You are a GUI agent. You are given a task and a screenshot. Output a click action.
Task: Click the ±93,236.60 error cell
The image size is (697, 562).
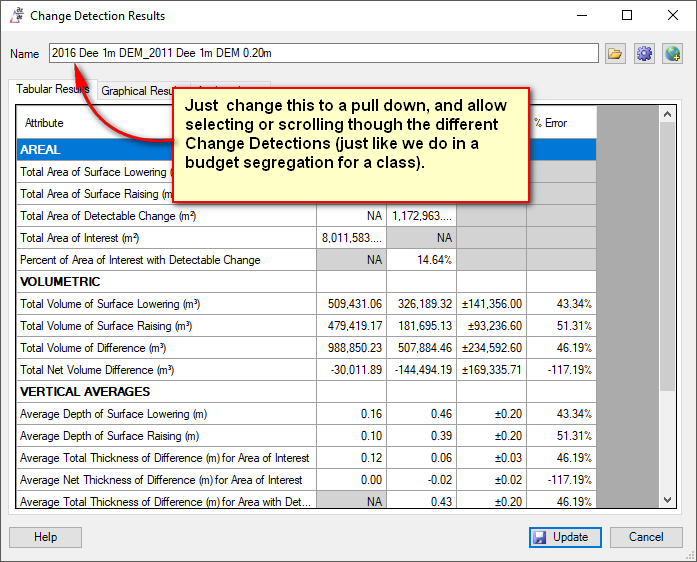(x=492, y=326)
